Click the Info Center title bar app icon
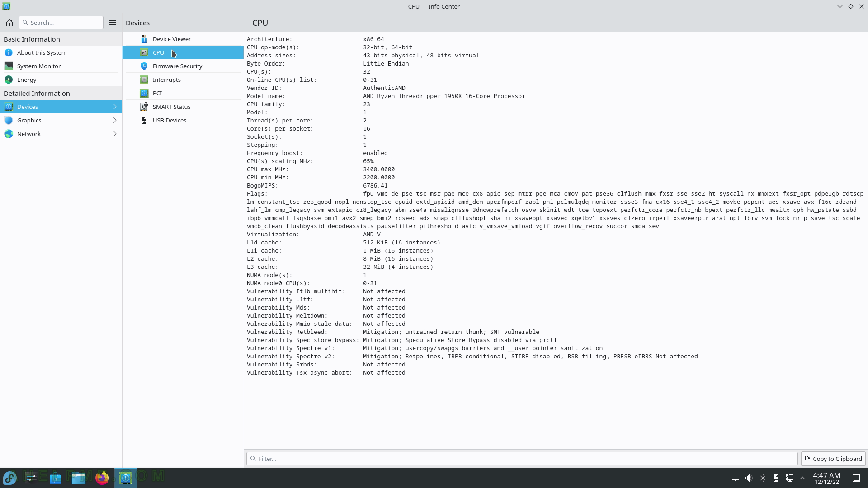 (6, 6)
